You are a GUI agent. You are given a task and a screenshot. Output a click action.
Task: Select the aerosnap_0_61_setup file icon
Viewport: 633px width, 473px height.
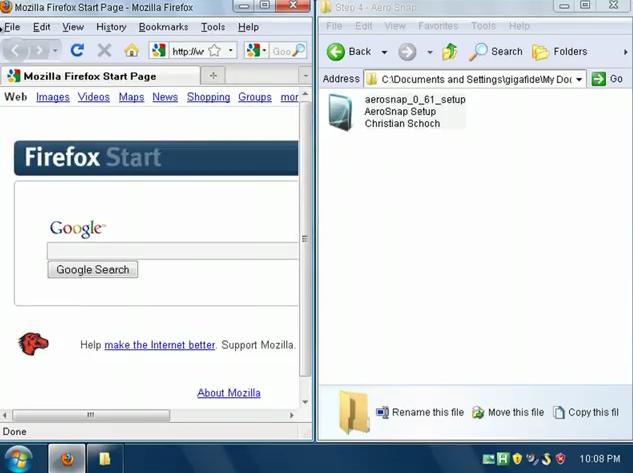[340, 112]
